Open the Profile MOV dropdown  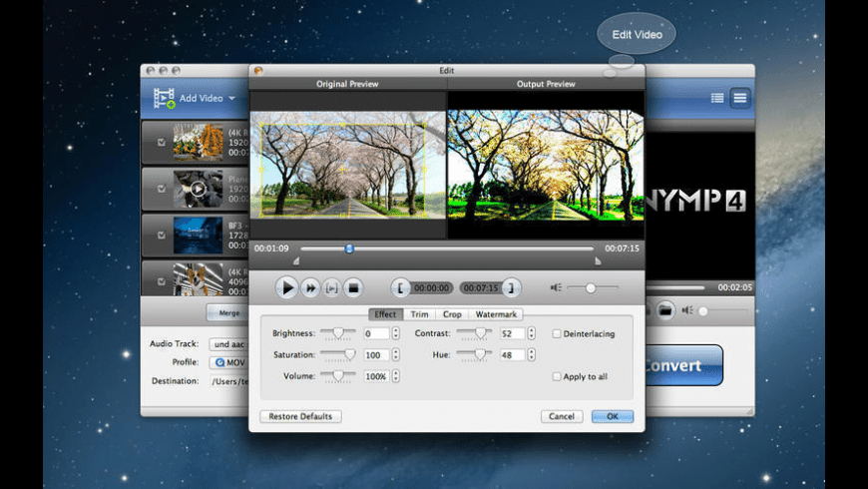pos(229,362)
